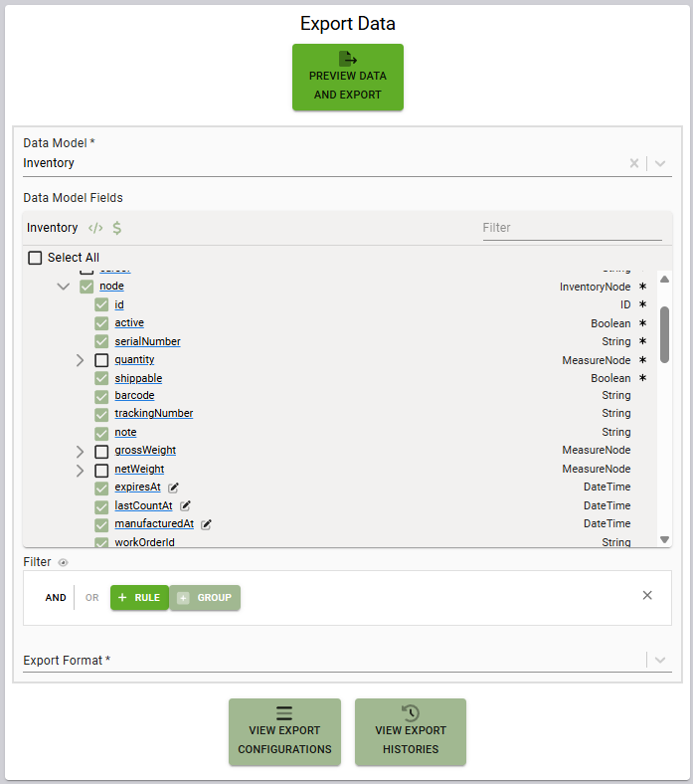Click the edit icon next to expiresAt
The height and width of the screenshot is (784, 693).
pos(174,488)
